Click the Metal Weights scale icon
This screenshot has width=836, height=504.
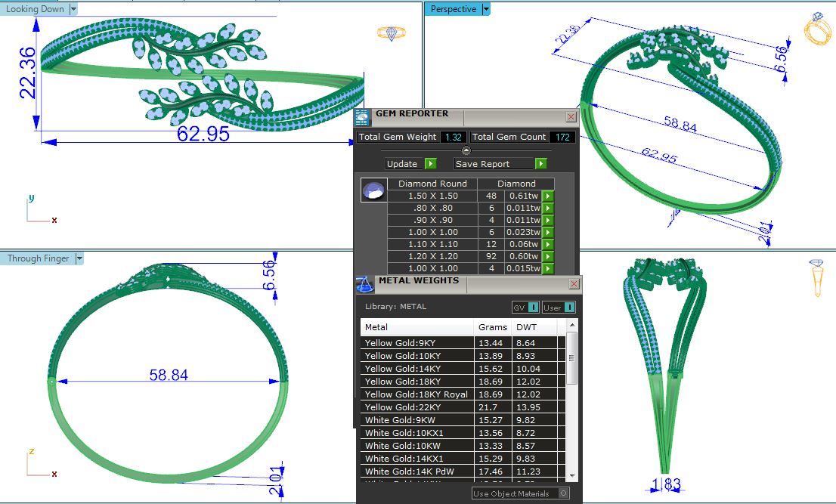pyautogui.click(x=364, y=284)
